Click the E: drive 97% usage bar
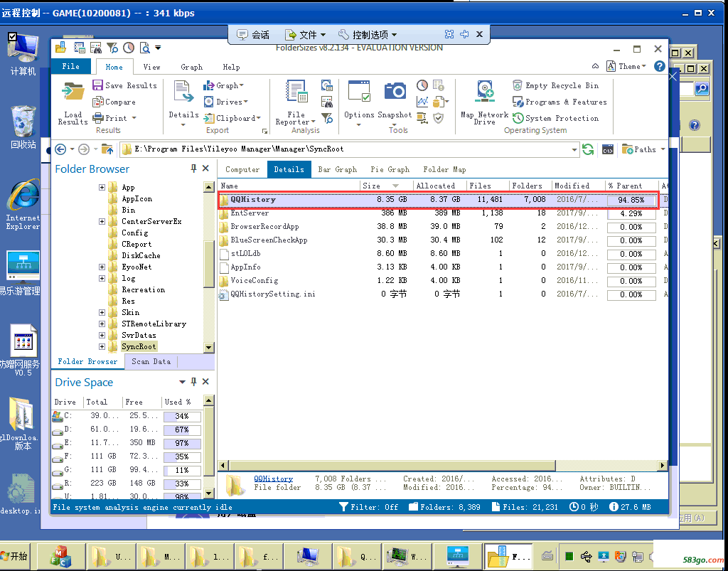 (182, 443)
